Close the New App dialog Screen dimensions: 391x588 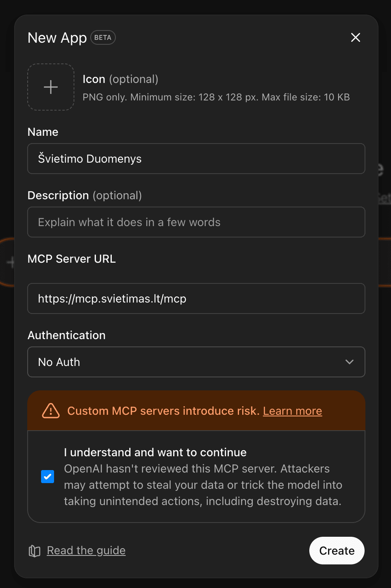pyautogui.click(x=356, y=37)
